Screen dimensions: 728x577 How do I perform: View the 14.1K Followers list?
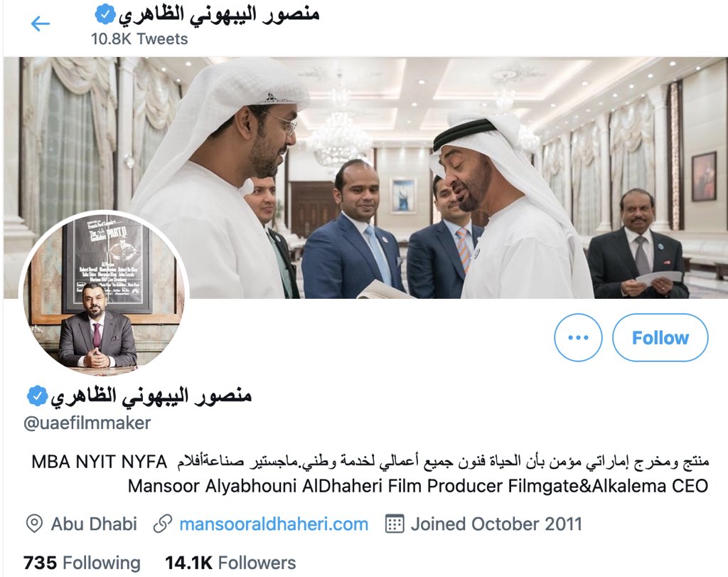coord(230,563)
